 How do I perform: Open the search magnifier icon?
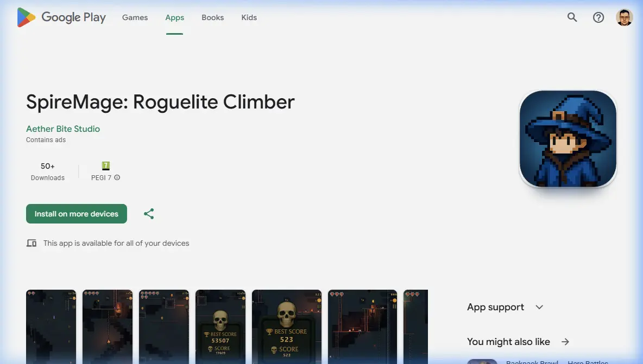(572, 17)
